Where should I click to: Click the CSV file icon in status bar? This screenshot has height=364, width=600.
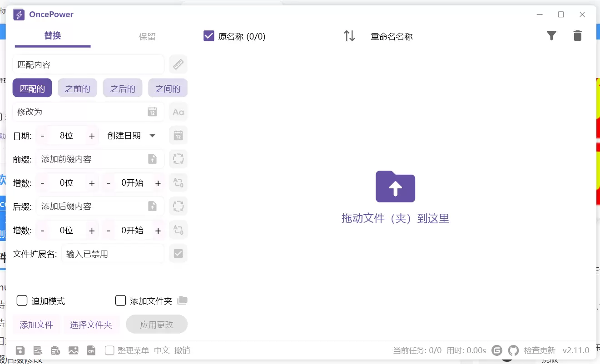pyautogui.click(x=91, y=350)
